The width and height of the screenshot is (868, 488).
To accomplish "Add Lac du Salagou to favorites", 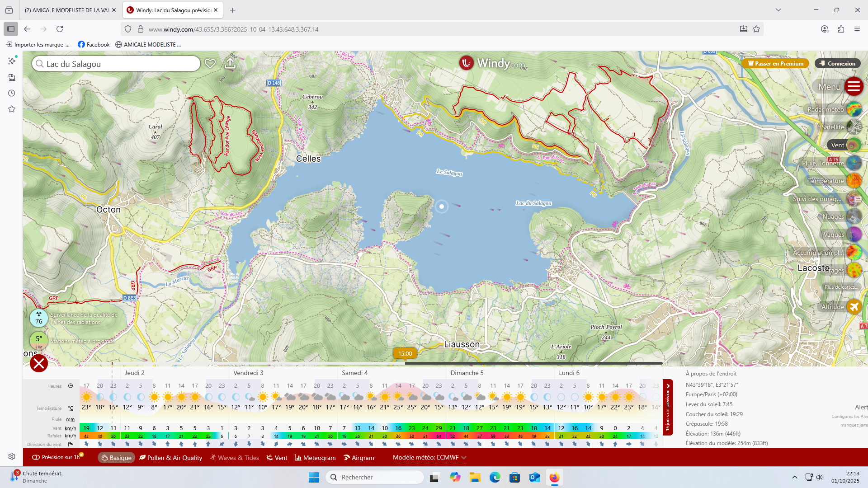I will [x=210, y=64].
